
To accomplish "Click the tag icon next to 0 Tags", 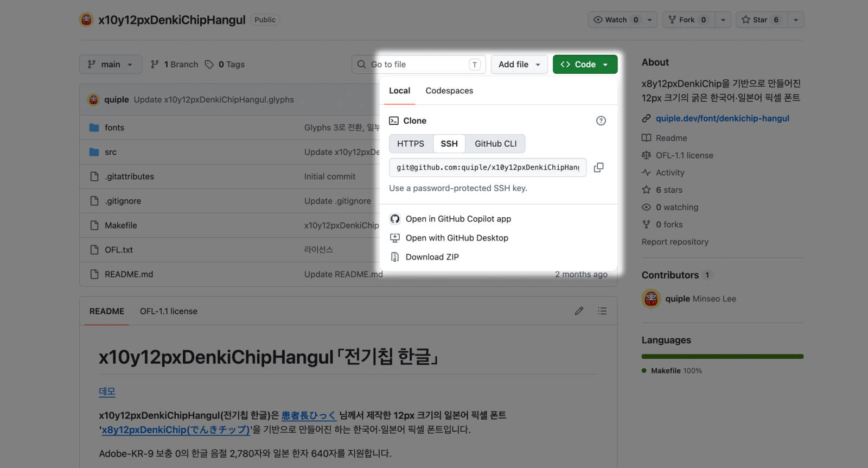I will point(209,65).
